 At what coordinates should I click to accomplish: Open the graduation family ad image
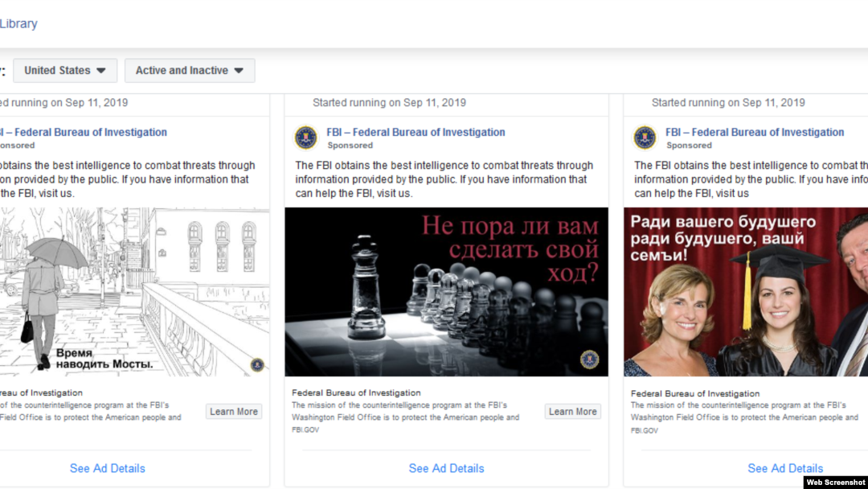[746, 292]
